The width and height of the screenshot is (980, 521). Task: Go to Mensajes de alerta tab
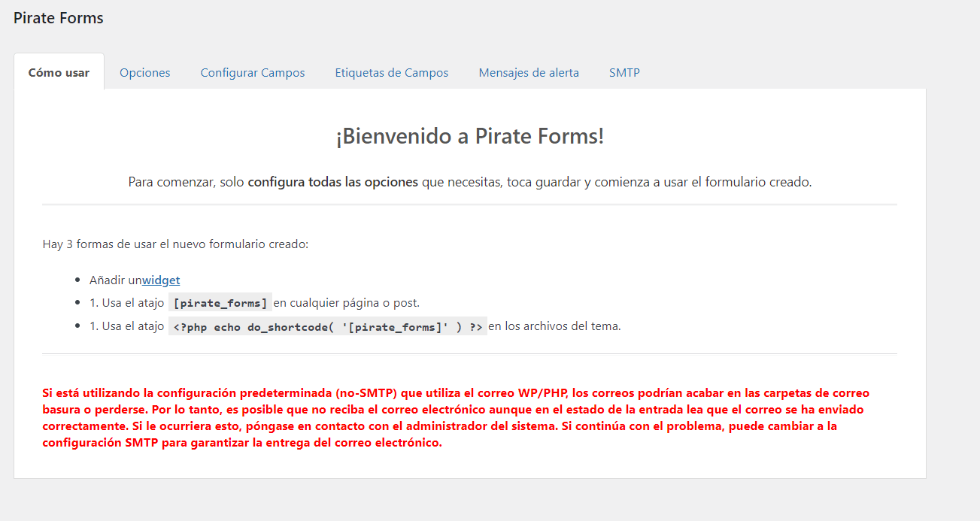529,73
